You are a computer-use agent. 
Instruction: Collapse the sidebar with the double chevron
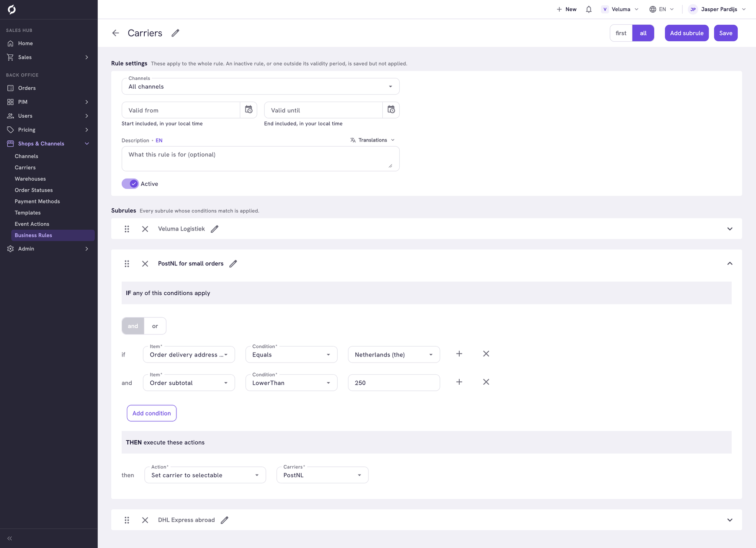(x=10, y=538)
